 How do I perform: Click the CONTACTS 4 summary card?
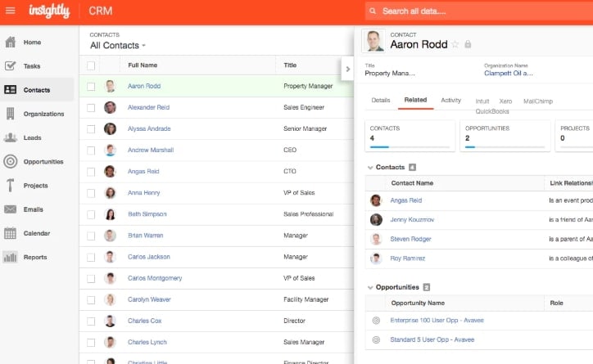410,136
